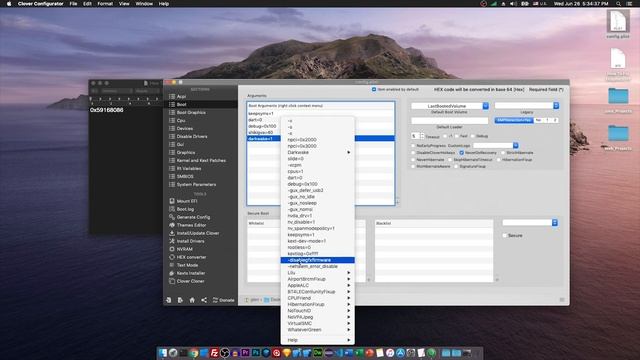The width and height of the screenshot is (640, 360).
Task: Open the Boot Graphics section
Action: (191, 113)
